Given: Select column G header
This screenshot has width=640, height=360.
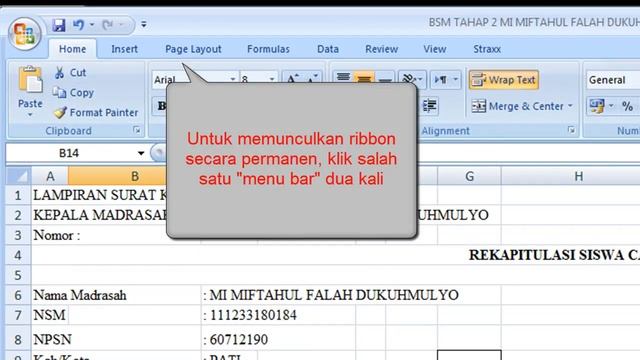Looking at the screenshot, I should click(x=469, y=176).
